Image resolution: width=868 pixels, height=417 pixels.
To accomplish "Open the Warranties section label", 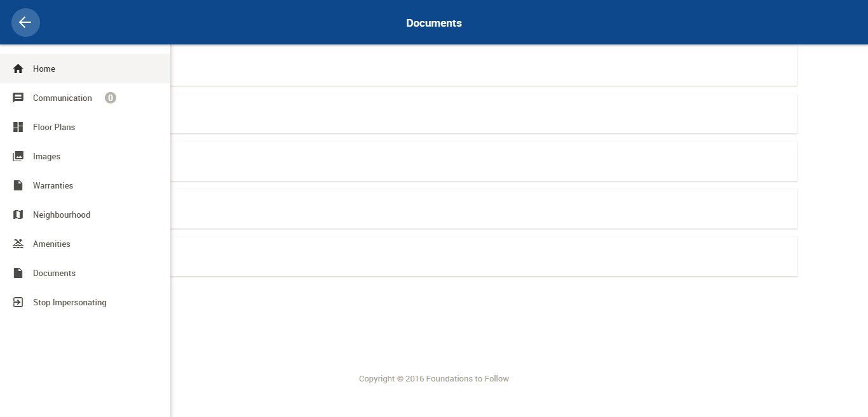I will click(x=53, y=185).
